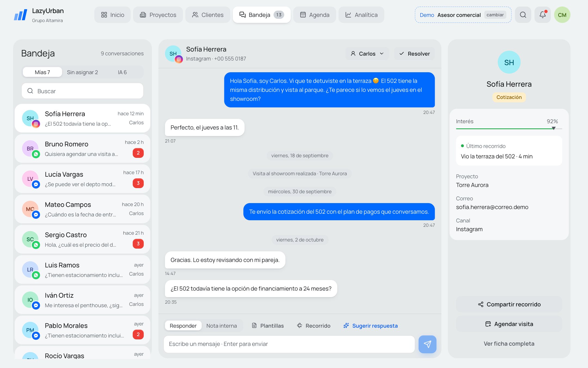
Task: Open the Proyectos tab
Action: pos(158,15)
